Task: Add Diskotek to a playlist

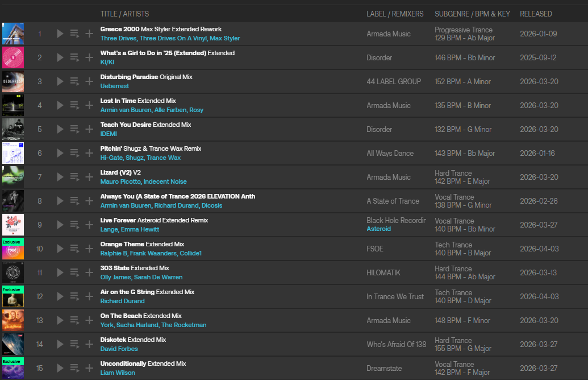Action: pyautogui.click(x=89, y=344)
